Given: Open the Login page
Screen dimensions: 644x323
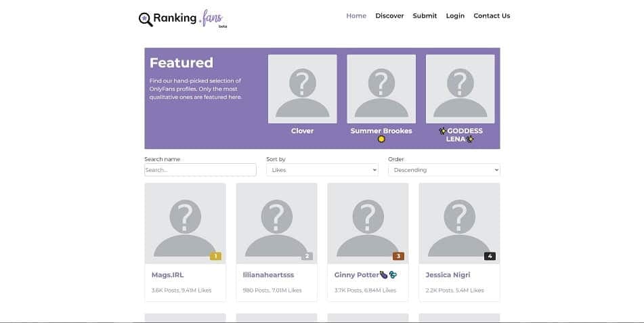Looking at the screenshot, I should click(x=455, y=16).
